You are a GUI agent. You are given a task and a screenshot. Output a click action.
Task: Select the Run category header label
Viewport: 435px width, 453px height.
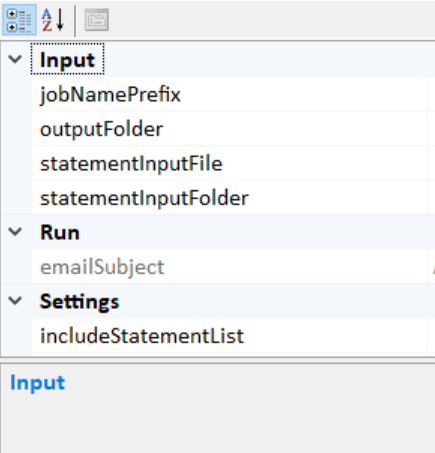tap(60, 232)
